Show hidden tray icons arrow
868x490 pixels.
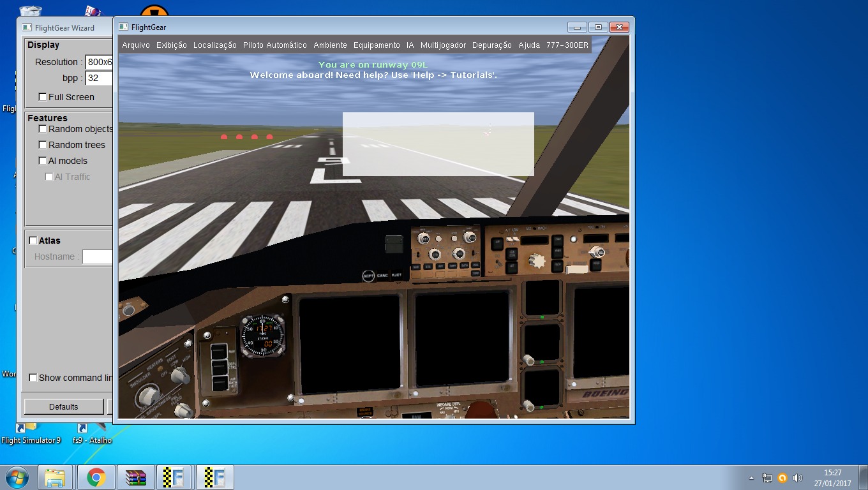point(751,478)
